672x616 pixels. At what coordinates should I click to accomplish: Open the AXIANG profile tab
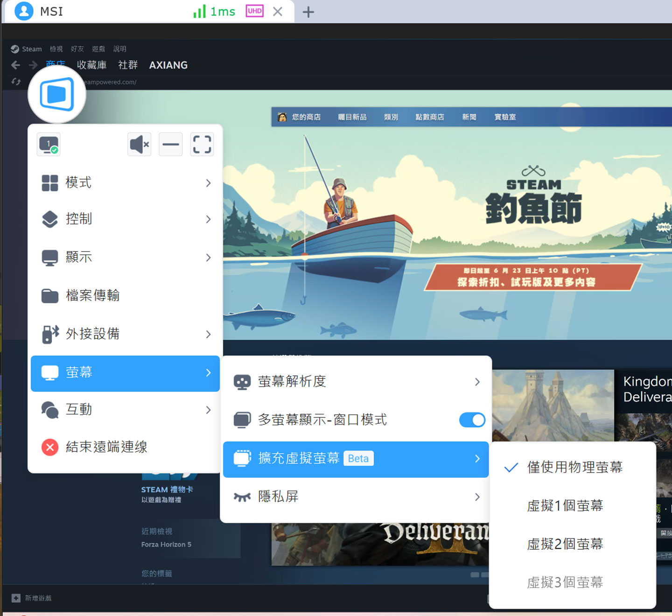[168, 65]
